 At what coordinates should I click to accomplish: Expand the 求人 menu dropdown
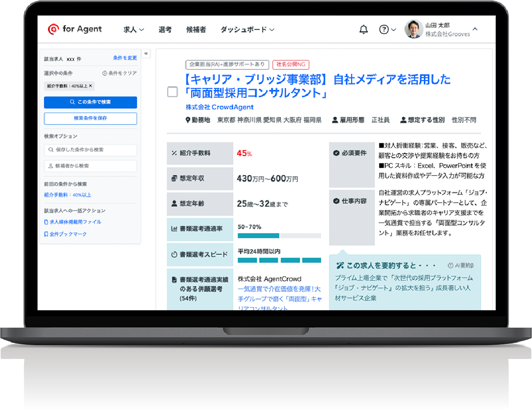(134, 30)
